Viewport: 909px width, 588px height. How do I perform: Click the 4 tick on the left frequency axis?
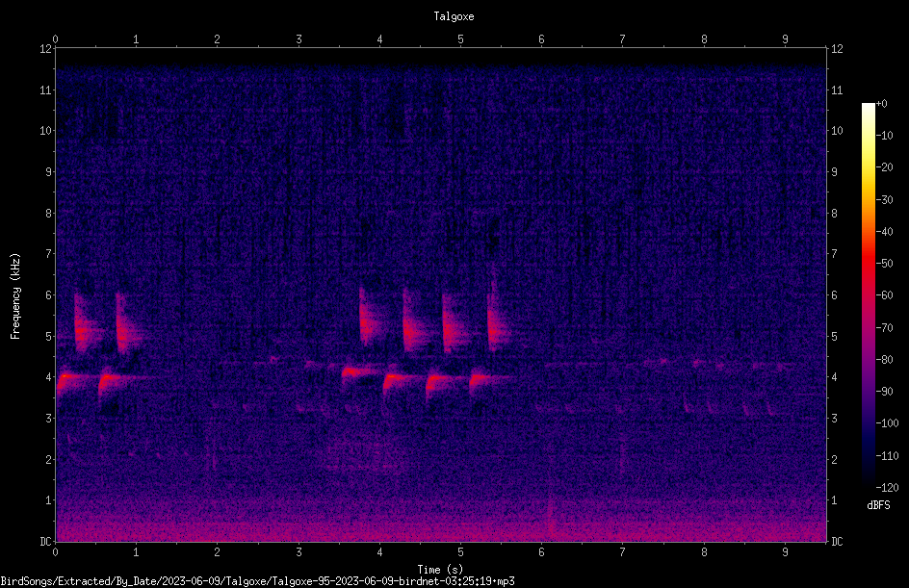[48, 377]
